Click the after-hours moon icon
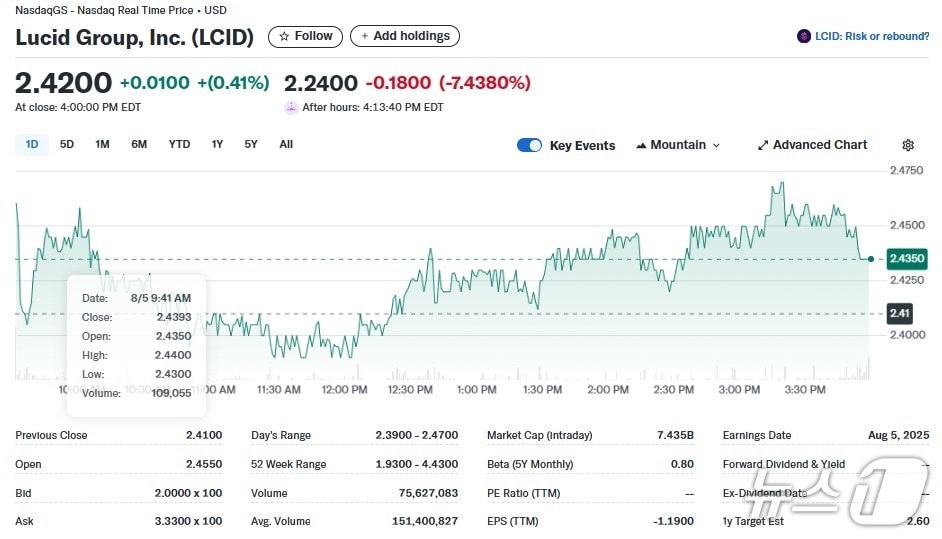942x539 pixels. (x=291, y=107)
